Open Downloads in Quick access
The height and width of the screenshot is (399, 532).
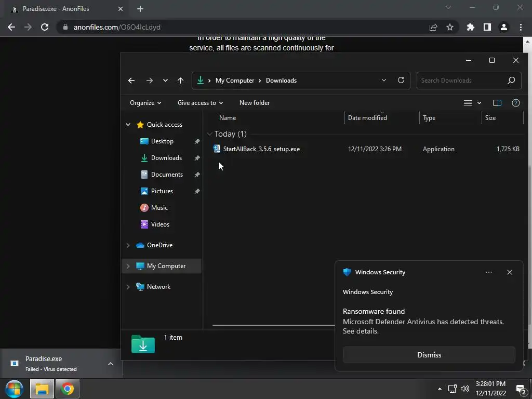pyautogui.click(x=166, y=158)
